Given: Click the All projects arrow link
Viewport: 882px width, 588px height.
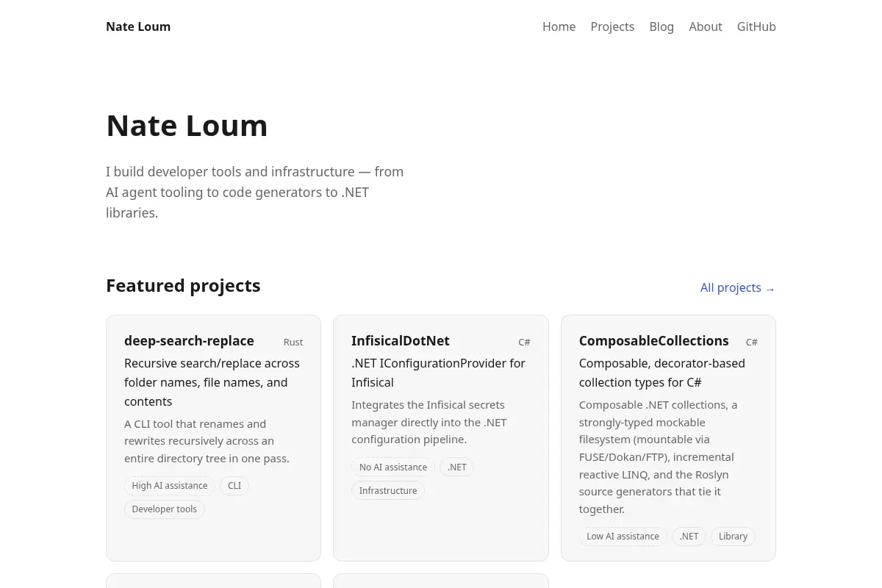Looking at the screenshot, I should pos(738,287).
